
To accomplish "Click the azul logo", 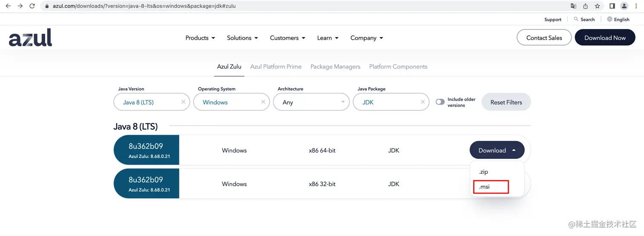I will click(x=30, y=37).
